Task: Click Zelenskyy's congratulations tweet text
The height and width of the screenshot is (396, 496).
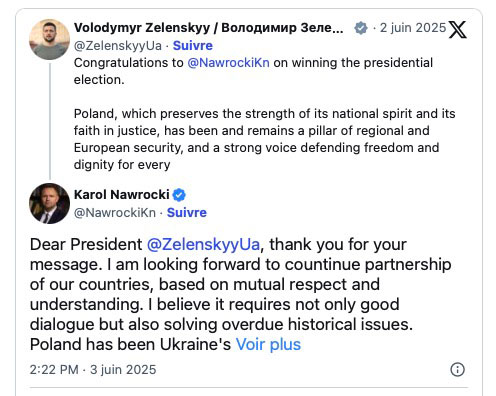Action: [264, 114]
